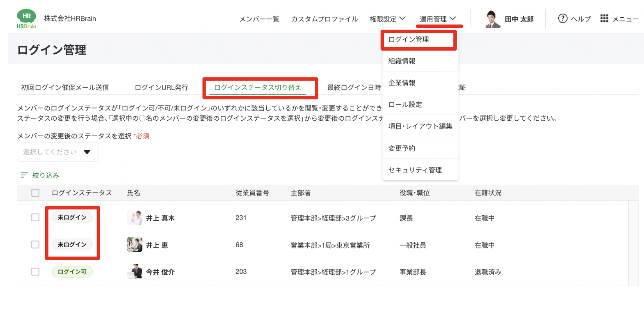Go to カスタムプロファイル page

pyautogui.click(x=324, y=19)
